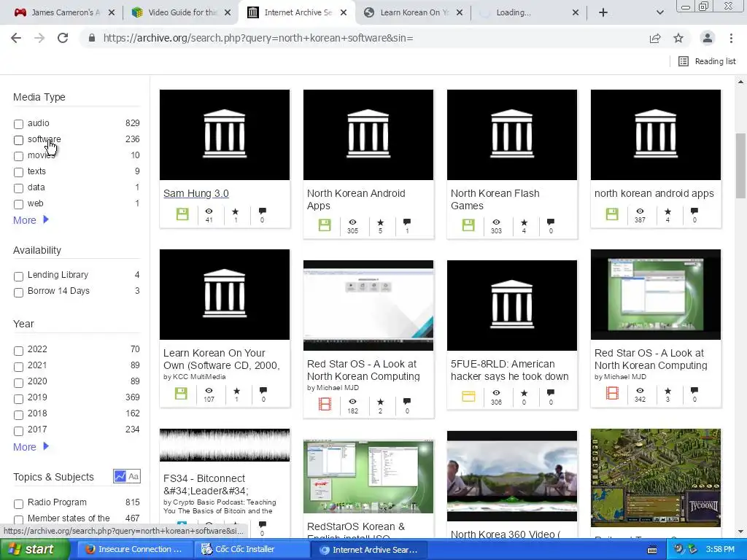Viewport: 747px width, 560px height.
Task: Switch Topics & Subjects to chart view
Action: click(120, 476)
